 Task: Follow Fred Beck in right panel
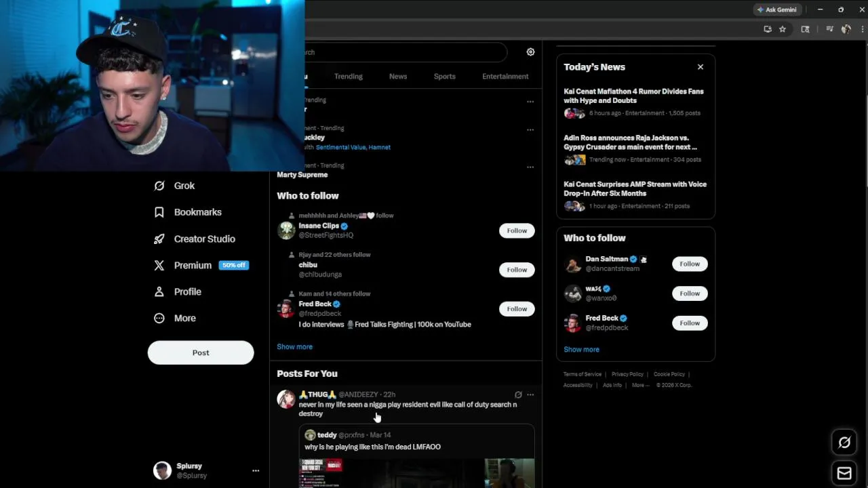pos(690,323)
